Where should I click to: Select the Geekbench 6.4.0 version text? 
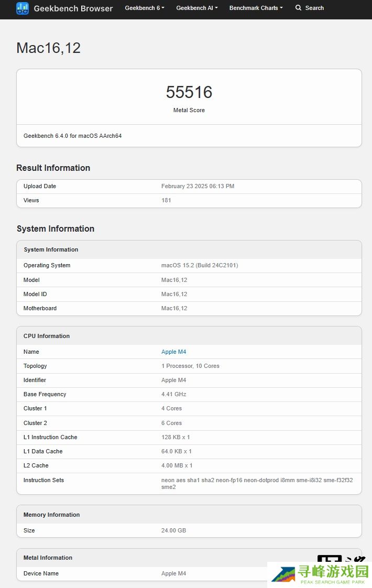pos(72,136)
